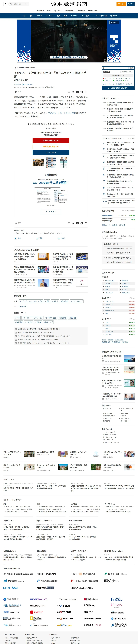This screenshot has width=138, height=644.
Task: Click the paywall ログインする button
Action: (51, 153)
